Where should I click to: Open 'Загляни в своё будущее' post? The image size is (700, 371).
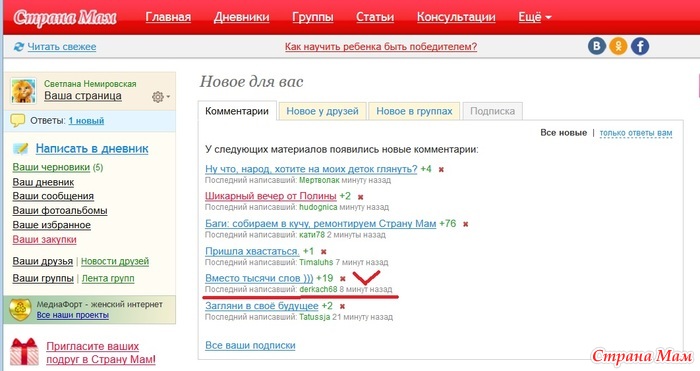tap(262, 306)
